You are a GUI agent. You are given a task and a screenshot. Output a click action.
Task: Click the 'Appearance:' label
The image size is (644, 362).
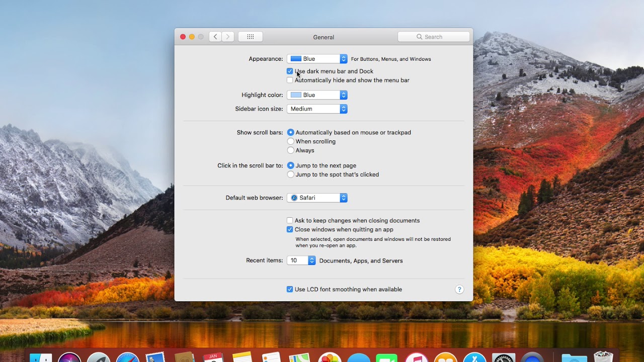click(x=266, y=59)
